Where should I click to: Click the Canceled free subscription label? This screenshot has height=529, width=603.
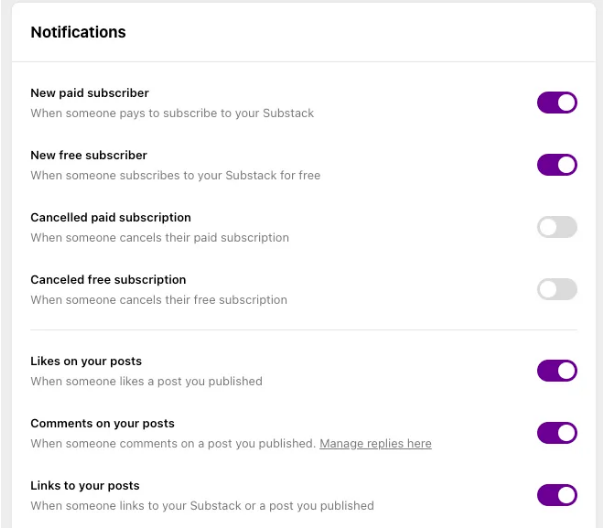tap(108, 279)
